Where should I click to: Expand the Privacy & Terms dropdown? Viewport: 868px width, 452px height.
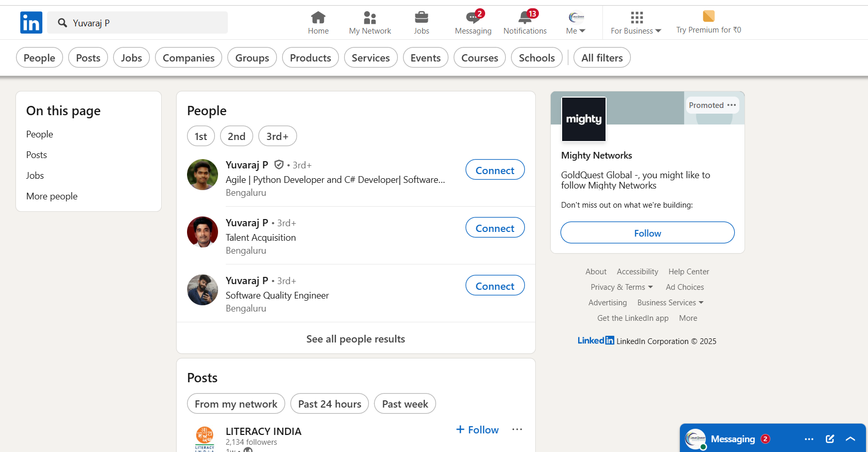(x=622, y=287)
